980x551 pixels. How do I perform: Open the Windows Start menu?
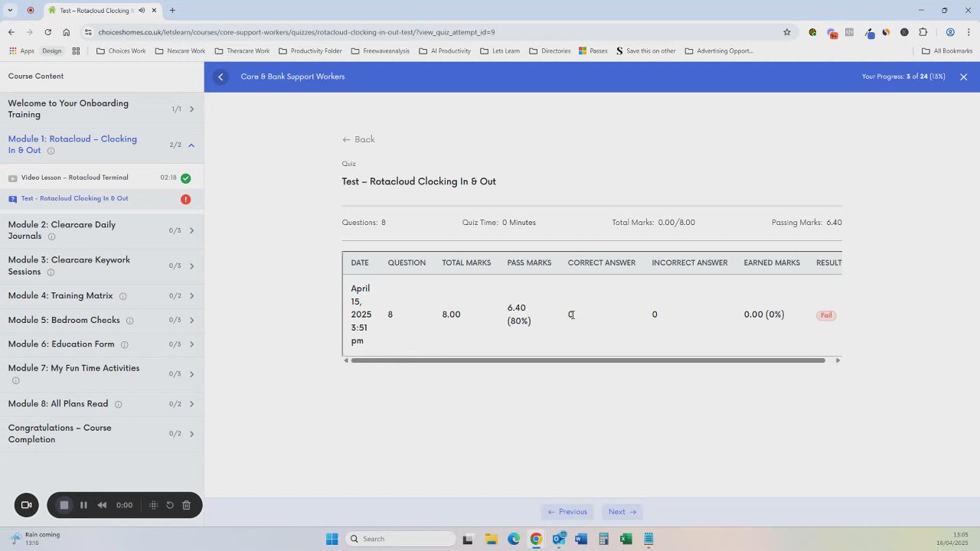(332, 539)
